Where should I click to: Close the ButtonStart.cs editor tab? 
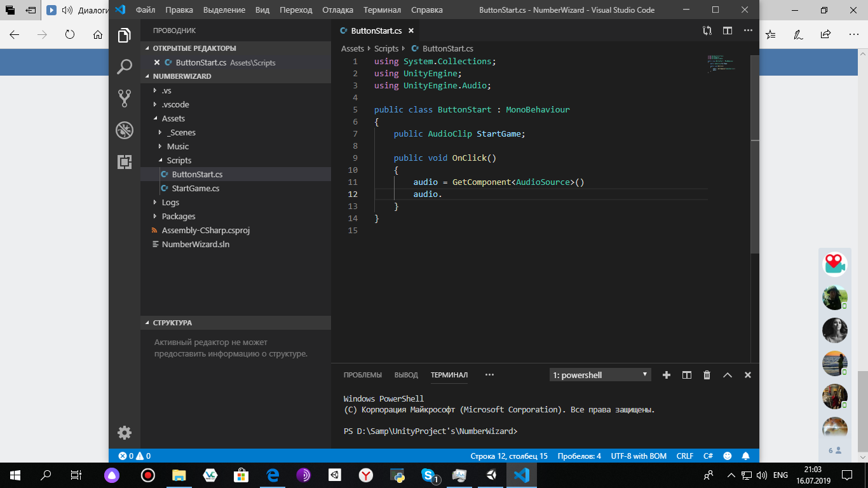pyautogui.click(x=411, y=30)
